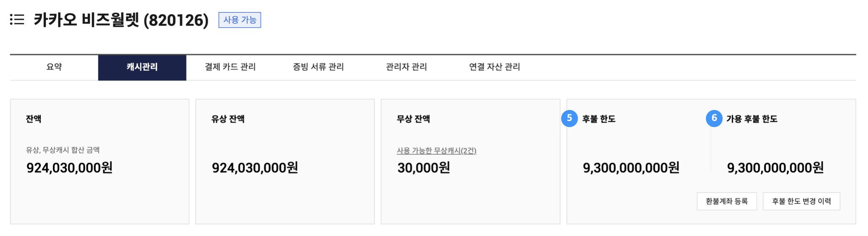Open the 관리자 관리 tab

tap(406, 67)
